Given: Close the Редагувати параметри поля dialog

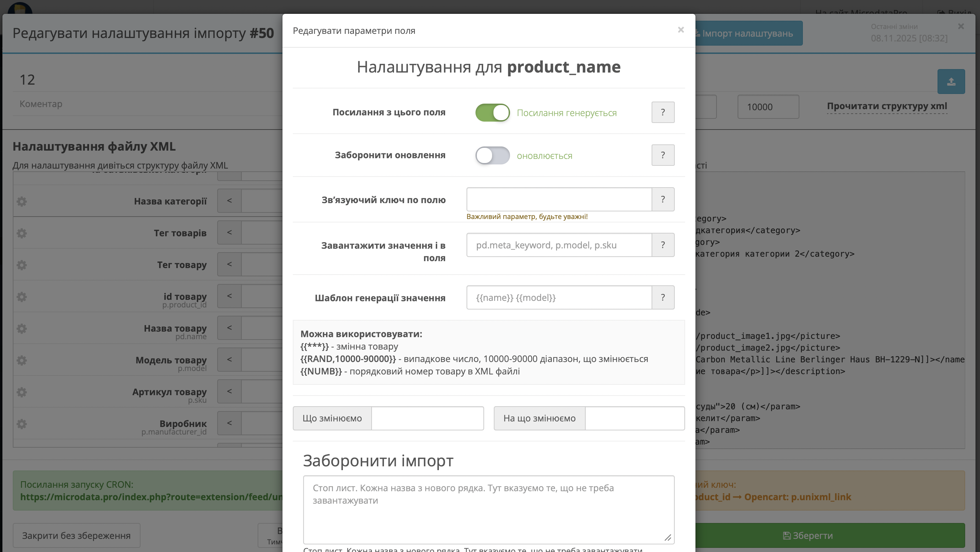Looking at the screenshot, I should (x=681, y=30).
